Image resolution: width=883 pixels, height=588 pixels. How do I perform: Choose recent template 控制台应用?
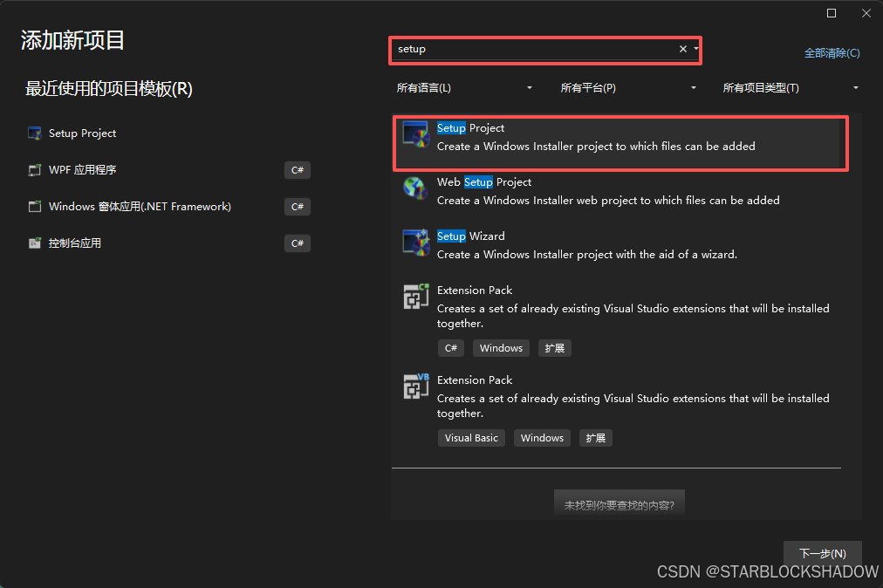pyautogui.click(x=169, y=243)
